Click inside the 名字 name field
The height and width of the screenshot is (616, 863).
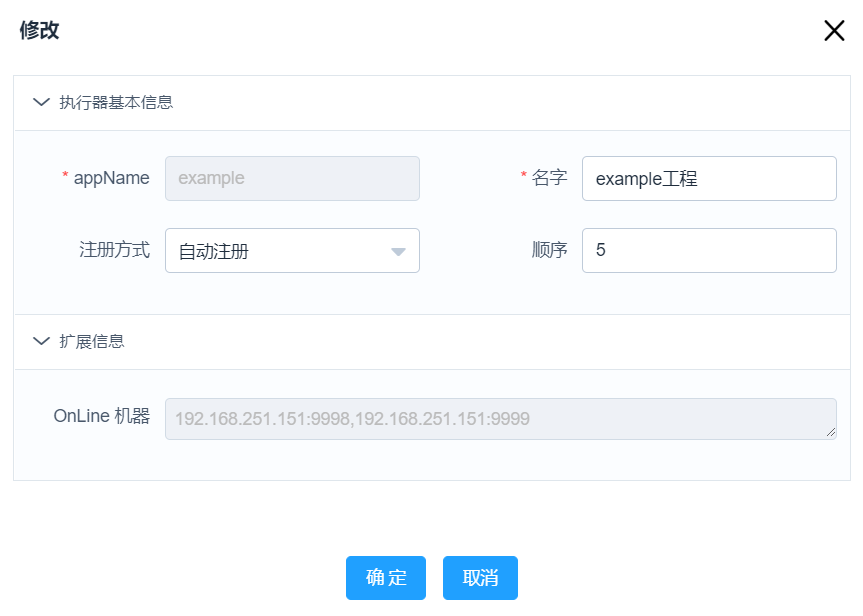[x=710, y=178]
